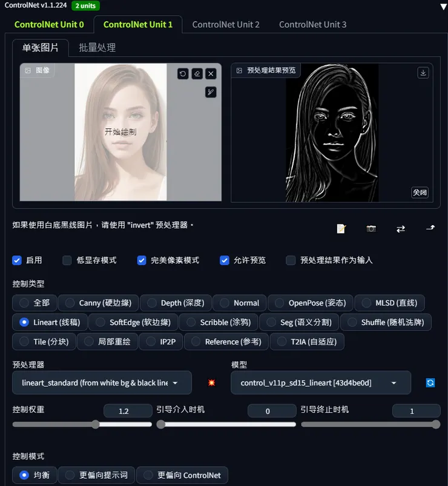448x486 pixels.
Task: Undo the last canvas stroke
Action: pos(183,74)
